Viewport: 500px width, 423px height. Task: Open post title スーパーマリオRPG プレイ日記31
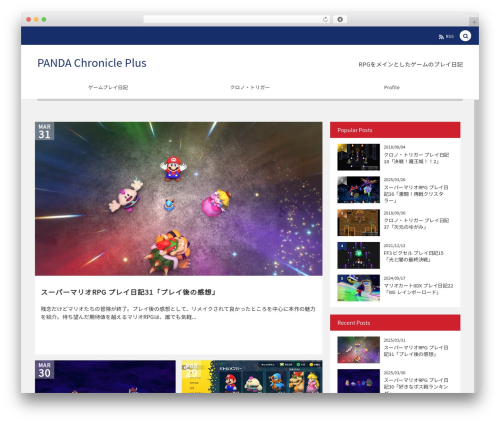point(129,292)
